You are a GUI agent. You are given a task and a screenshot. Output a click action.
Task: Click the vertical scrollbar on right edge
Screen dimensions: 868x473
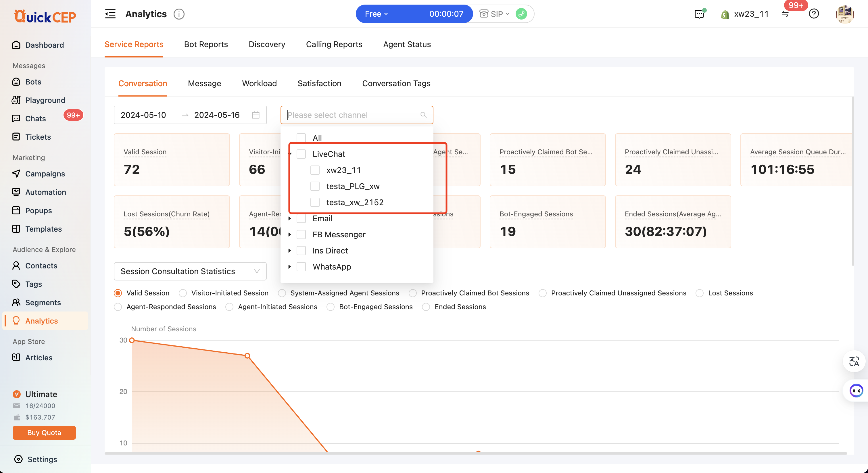(x=853, y=181)
